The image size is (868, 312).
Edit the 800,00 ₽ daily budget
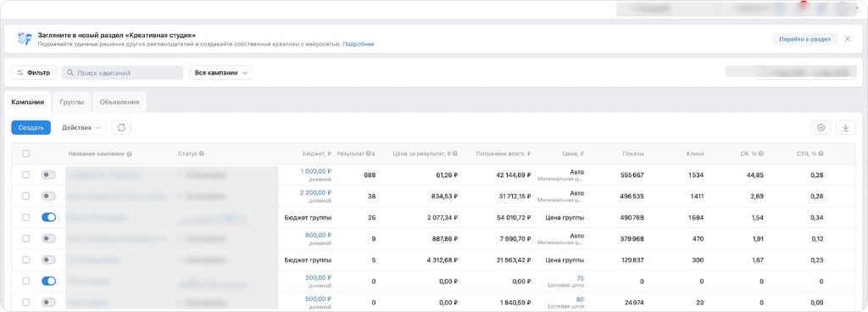click(319, 235)
